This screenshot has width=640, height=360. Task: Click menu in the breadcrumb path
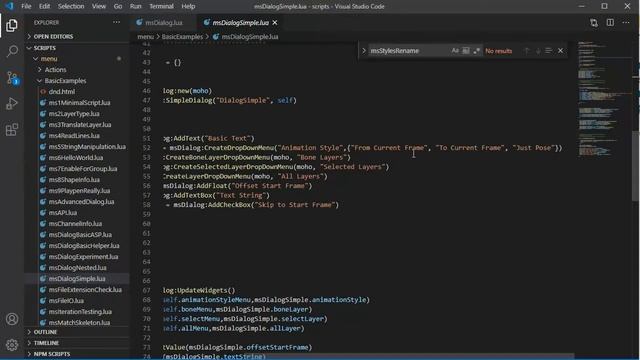tap(146, 37)
